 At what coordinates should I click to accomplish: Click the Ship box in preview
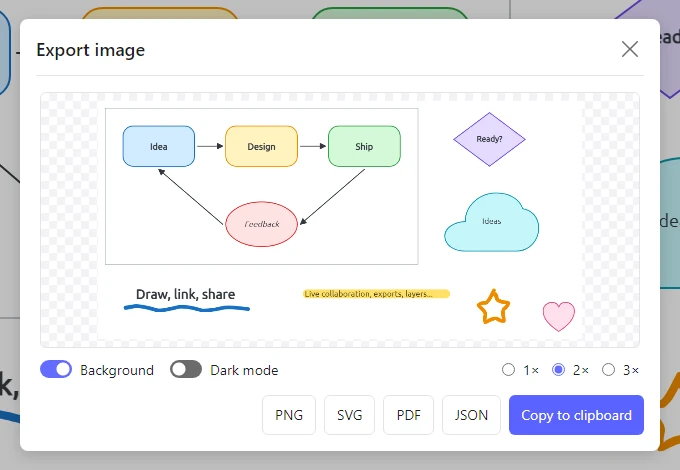click(364, 147)
